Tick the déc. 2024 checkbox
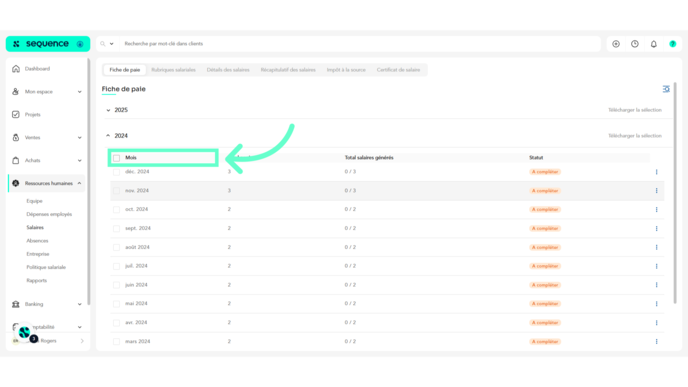This screenshot has height=387, width=688. pyautogui.click(x=116, y=172)
